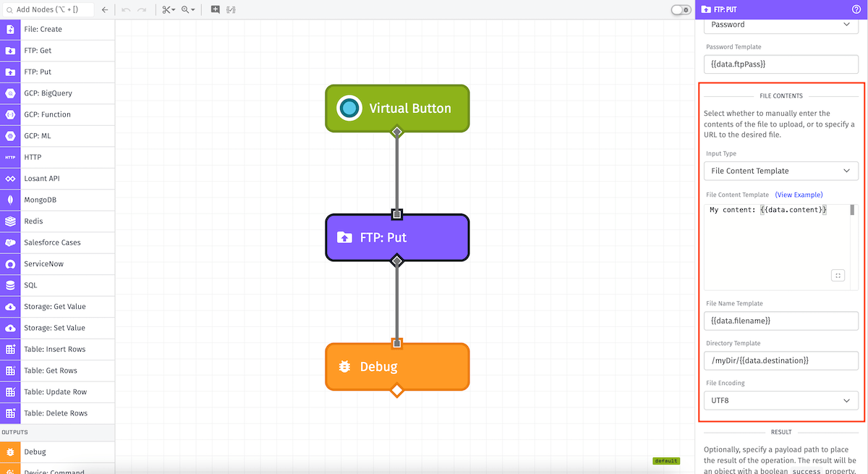Click the File: Create node icon
The image size is (868, 474).
coord(10,30)
